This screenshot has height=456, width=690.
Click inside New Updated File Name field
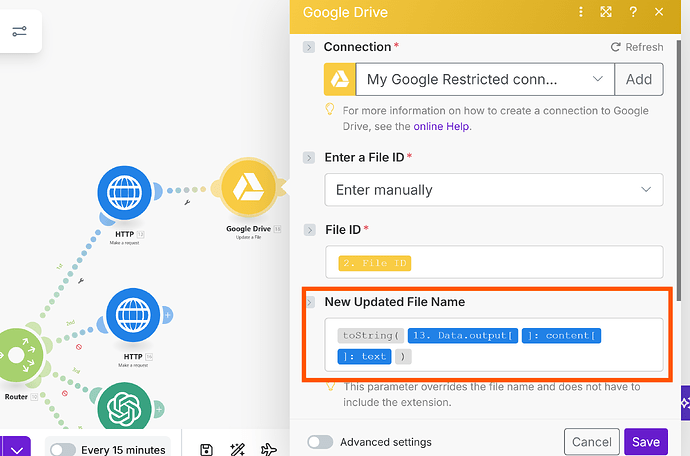tap(494, 345)
